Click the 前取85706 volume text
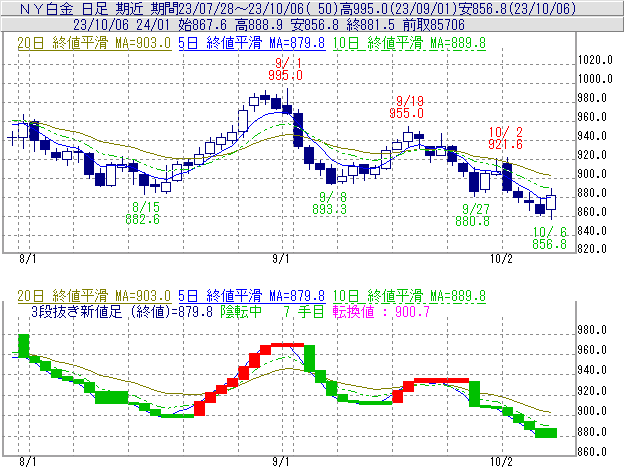624x475 pixels. pos(434,25)
